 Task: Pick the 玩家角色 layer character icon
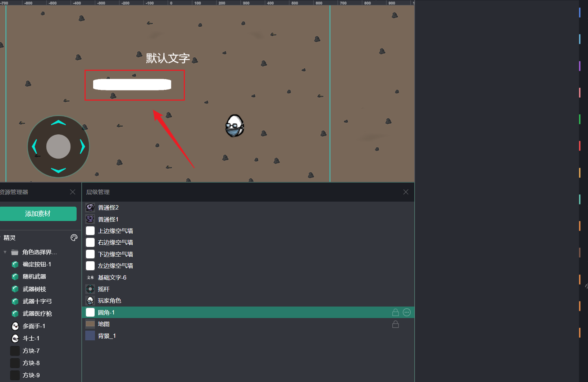90,300
